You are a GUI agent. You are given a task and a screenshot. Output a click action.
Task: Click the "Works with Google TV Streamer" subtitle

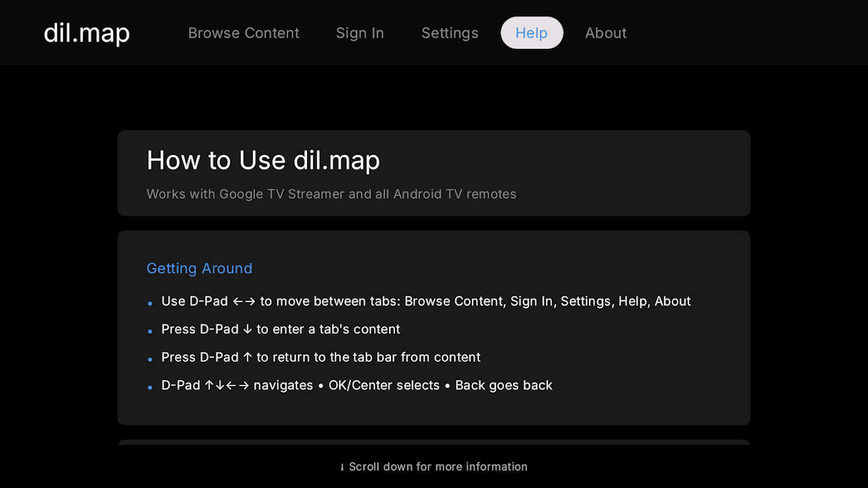(x=331, y=194)
